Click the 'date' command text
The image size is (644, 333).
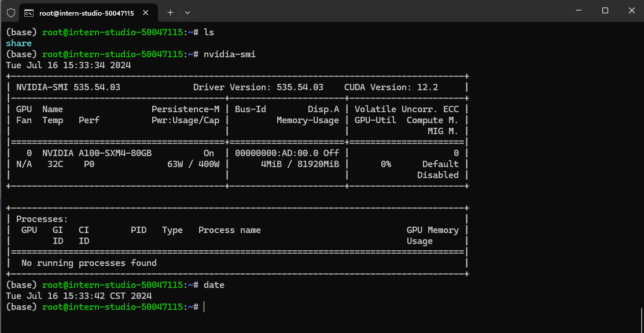pos(214,285)
